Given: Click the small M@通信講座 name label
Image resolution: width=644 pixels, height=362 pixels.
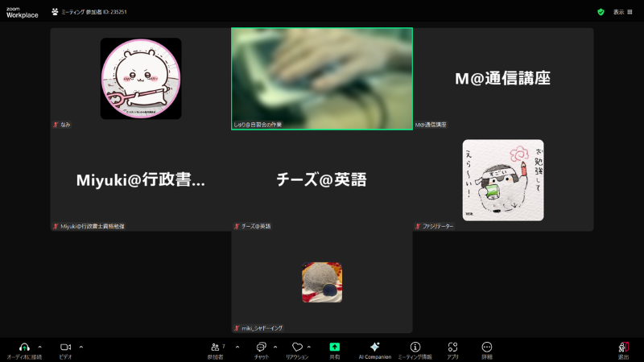Looking at the screenshot, I should point(431,125).
